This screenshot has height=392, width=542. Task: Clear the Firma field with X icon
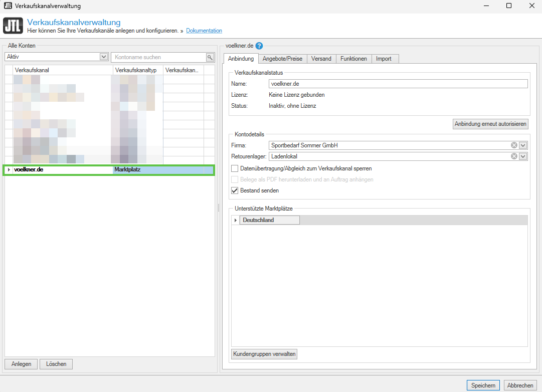(x=514, y=145)
